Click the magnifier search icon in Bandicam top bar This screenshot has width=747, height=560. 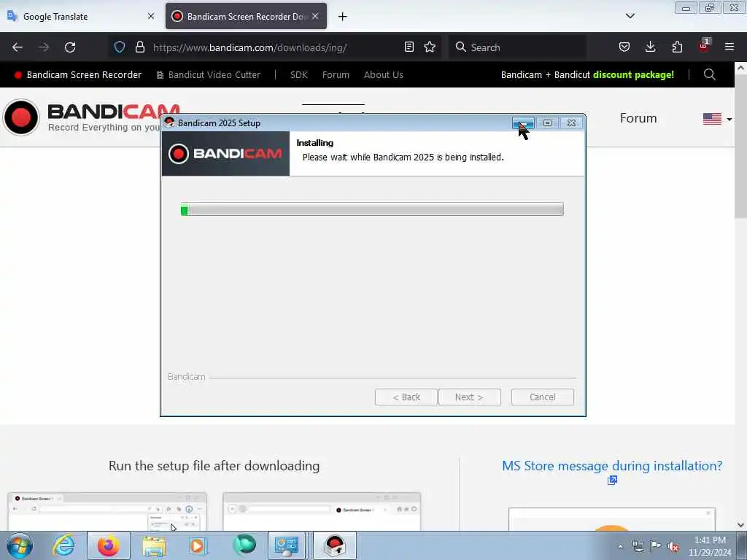click(709, 75)
